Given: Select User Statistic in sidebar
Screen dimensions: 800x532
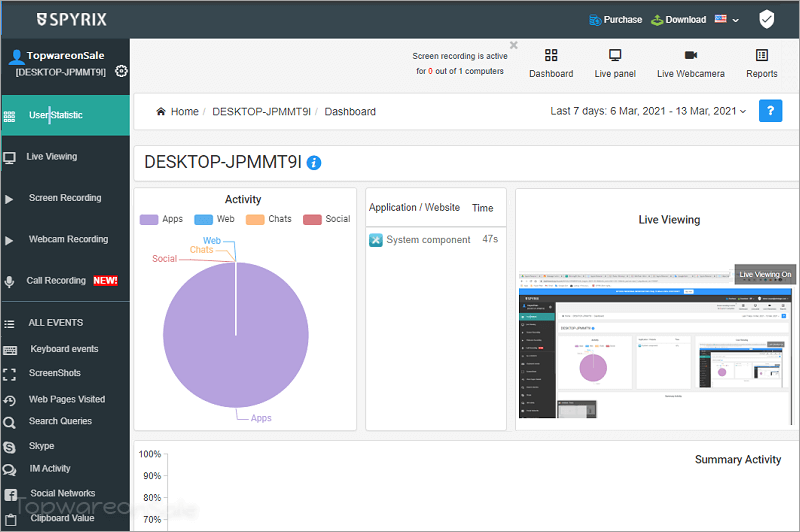Looking at the screenshot, I should [x=65, y=115].
